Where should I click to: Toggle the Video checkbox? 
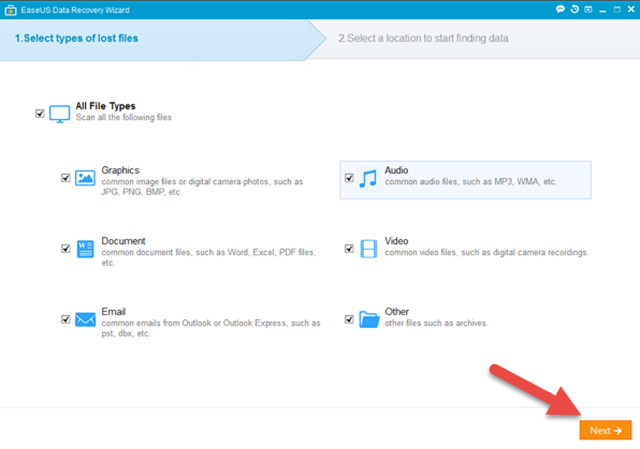coord(349,249)
